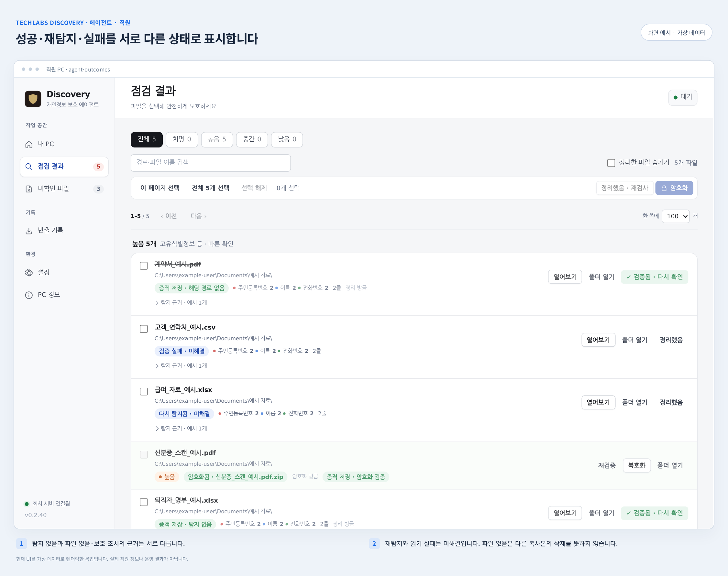Go to 이전 page
Screen dimensions: 728x576
tap(169, 216)
